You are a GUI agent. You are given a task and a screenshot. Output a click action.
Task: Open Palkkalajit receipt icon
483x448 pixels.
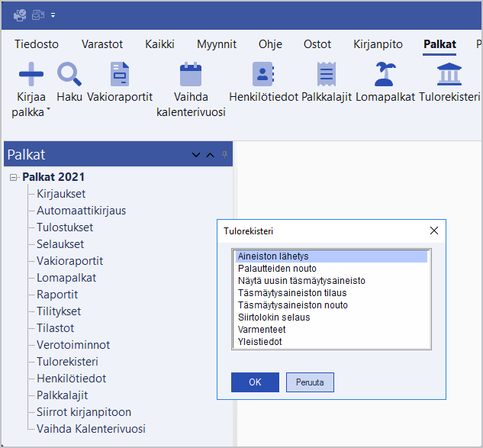[x=327, y=74]
